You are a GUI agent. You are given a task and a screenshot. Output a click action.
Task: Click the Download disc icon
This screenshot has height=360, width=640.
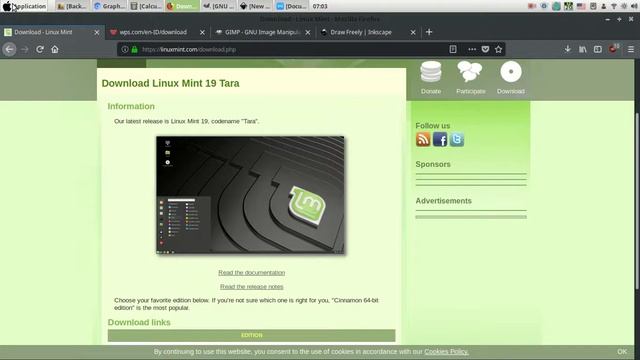(511, 72)
